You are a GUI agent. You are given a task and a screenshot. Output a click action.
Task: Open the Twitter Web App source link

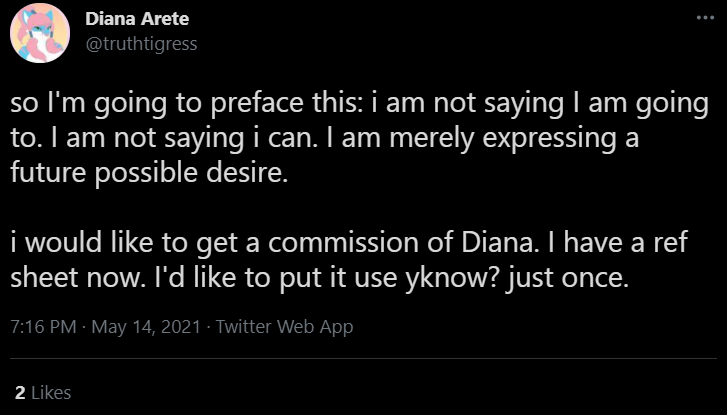pos(285,327)
